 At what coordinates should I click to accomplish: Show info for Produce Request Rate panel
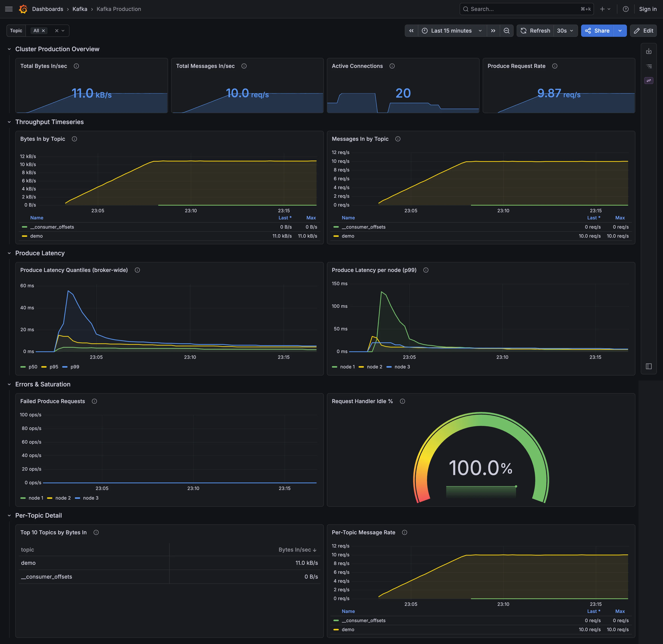(x=555, y=66)
